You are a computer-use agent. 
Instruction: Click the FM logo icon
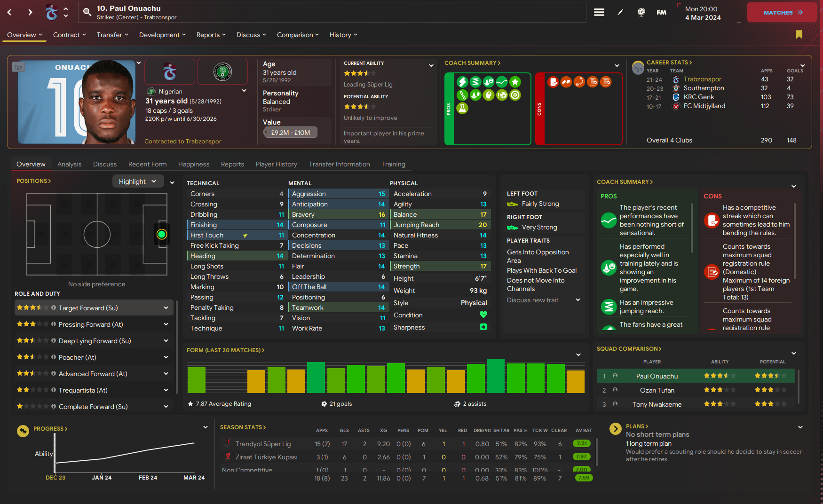pos(661,13)
